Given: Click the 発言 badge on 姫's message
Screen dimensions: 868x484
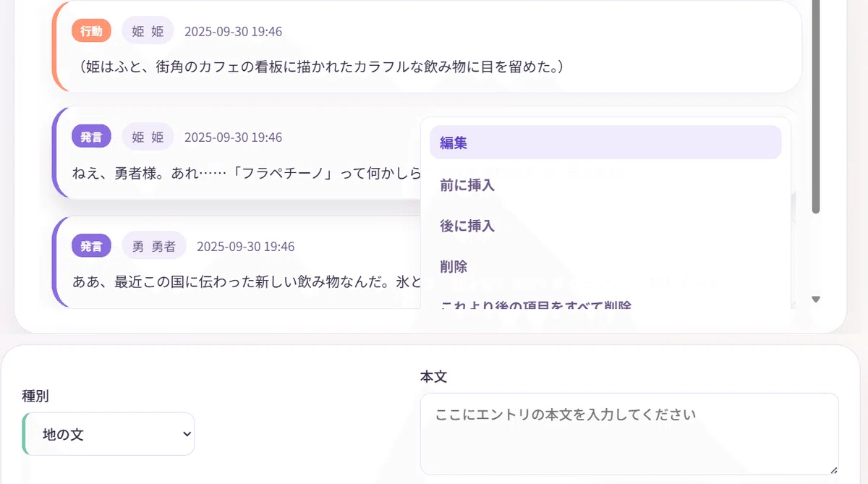Looking at the screenshot, I should (x=91, y=136).
